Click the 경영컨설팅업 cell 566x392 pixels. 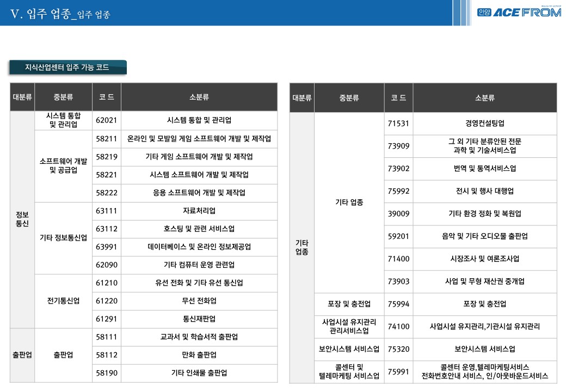(484, 124)
